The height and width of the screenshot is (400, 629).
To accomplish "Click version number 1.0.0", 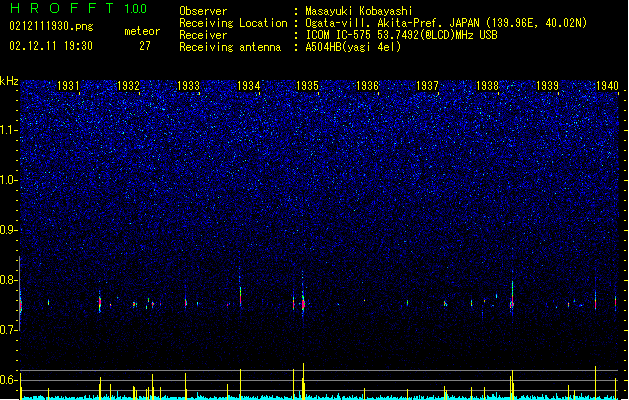I will pyautogui.click(x=135, y=8).
